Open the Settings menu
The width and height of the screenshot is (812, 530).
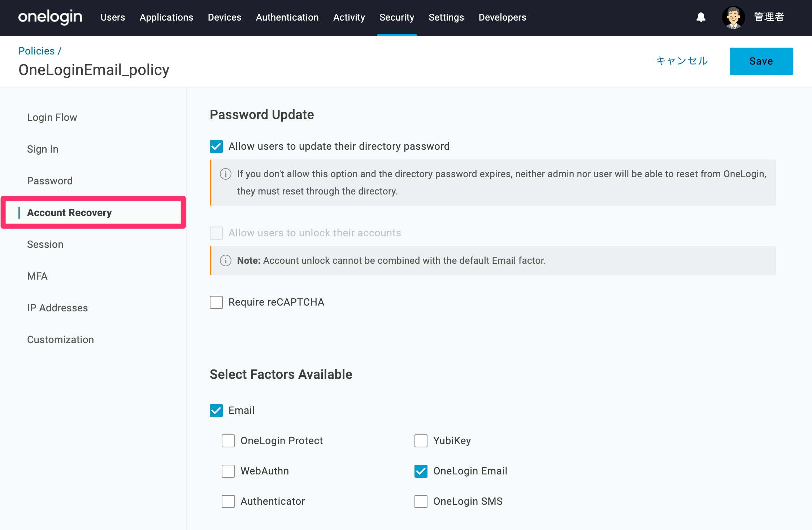(446, 17)
